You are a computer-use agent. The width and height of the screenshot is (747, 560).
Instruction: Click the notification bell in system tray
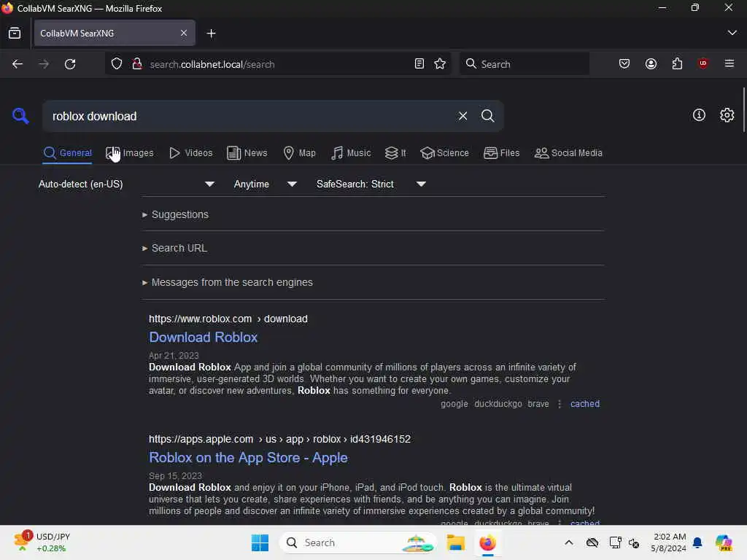pos(697,542)
